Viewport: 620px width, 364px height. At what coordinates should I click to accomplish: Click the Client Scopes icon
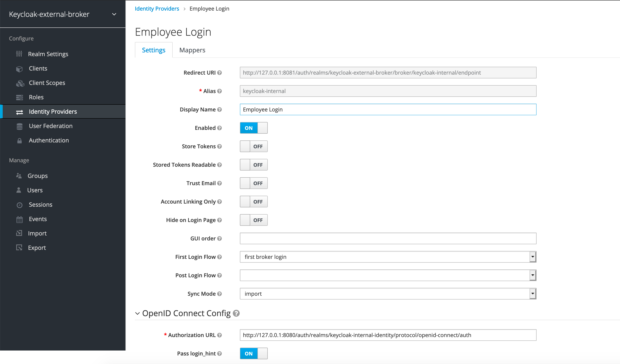click(x=20, y=83)
